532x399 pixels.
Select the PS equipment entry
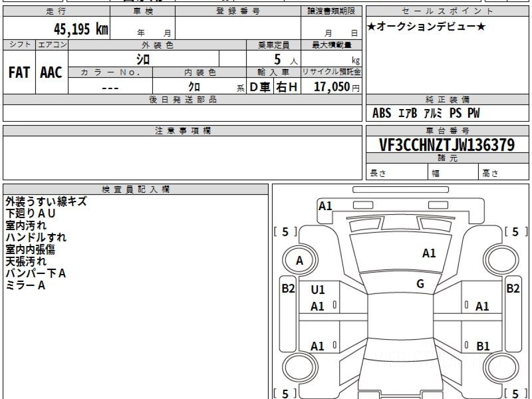(x=455, y=113)
